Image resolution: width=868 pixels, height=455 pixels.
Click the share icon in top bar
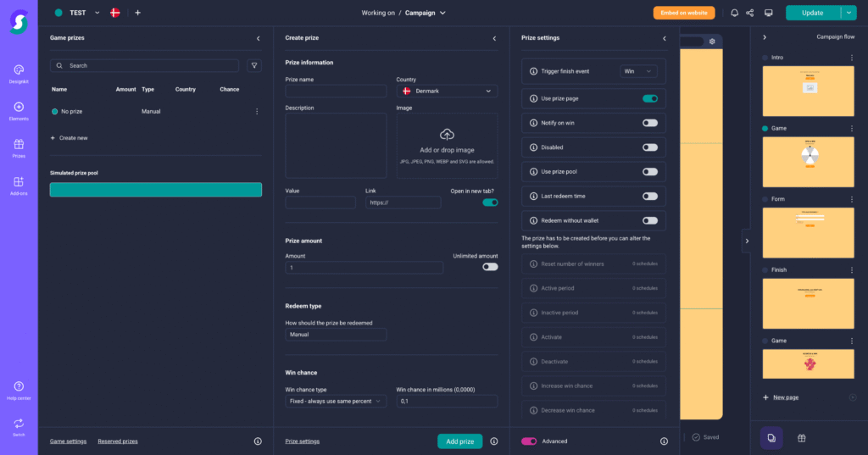point(750,13)
